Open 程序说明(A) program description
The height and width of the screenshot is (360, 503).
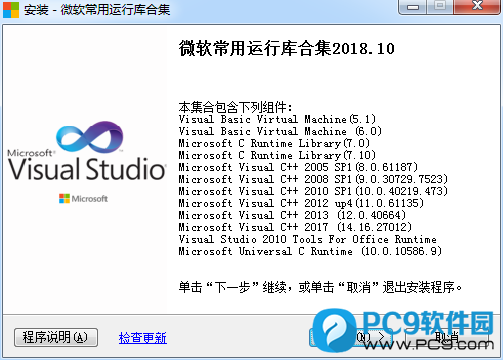pos(56,337)
